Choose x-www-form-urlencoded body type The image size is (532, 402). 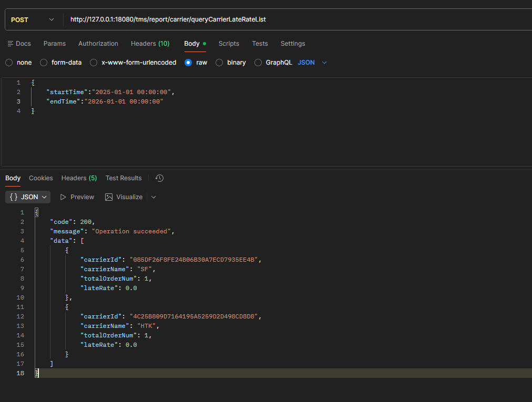point(94,63)
